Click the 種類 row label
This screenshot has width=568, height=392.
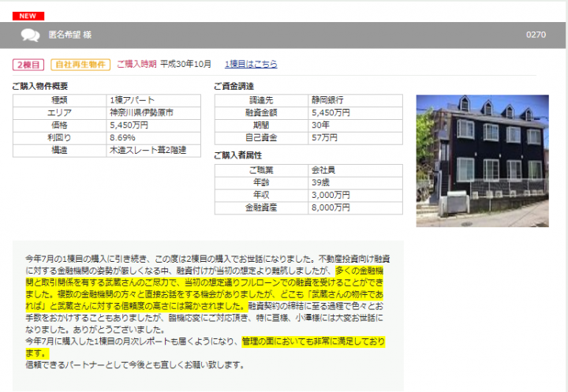pos(59,100)
